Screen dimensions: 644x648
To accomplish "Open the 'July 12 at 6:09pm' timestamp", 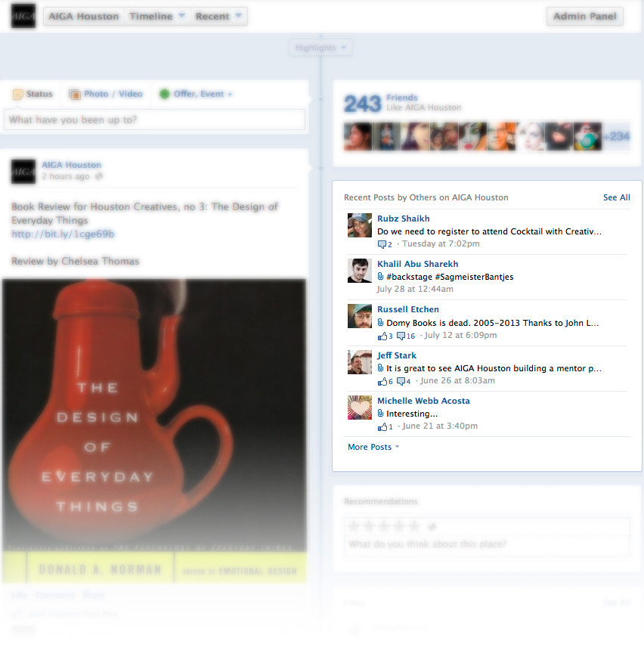I will click(x=460, y=335).
